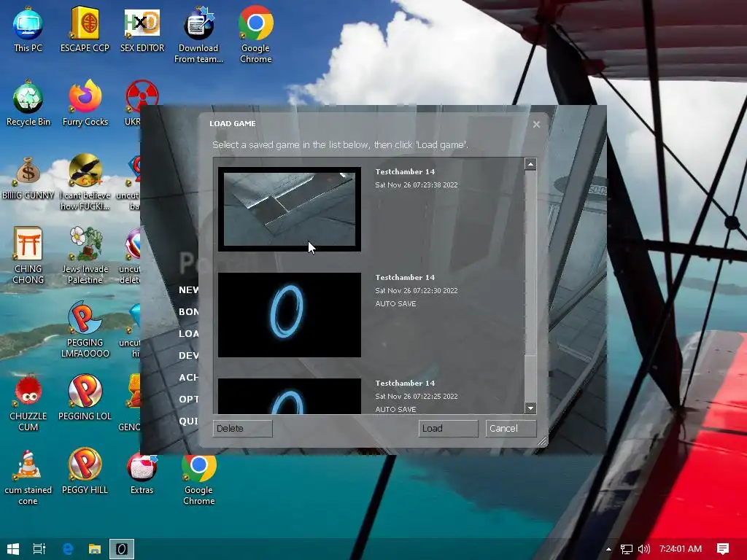The image size is (747, 560).
Task: Show hidden system tray icons
Action: (608, 549)
